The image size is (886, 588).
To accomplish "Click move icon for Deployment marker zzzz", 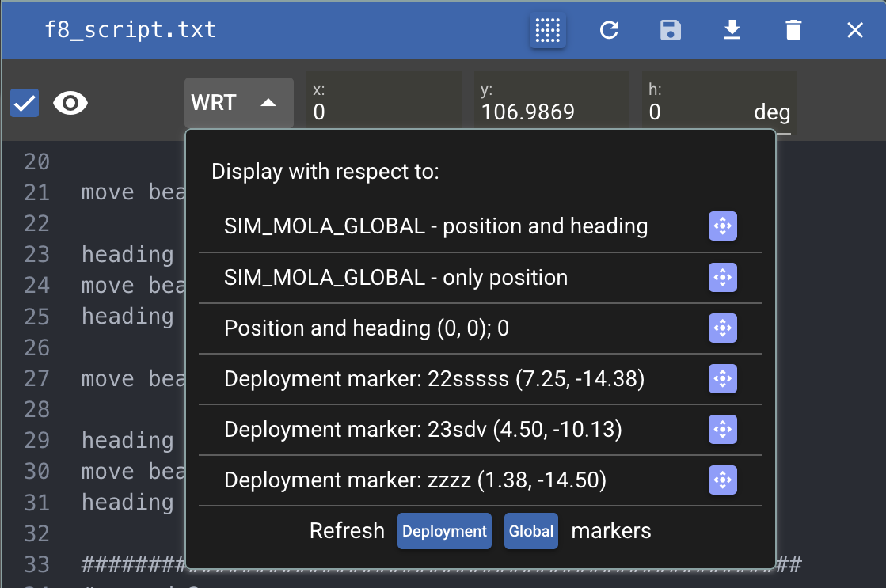I will (x=722, y=480).
